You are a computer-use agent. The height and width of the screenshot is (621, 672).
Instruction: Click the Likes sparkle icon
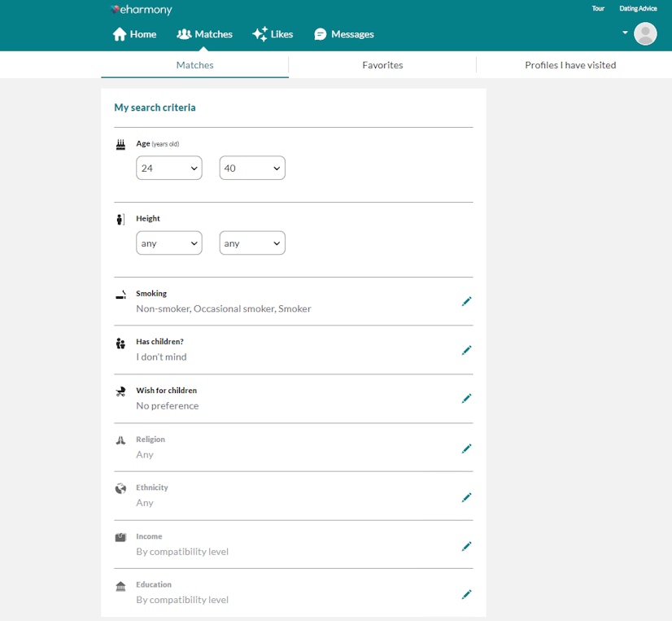click(260, 34)
